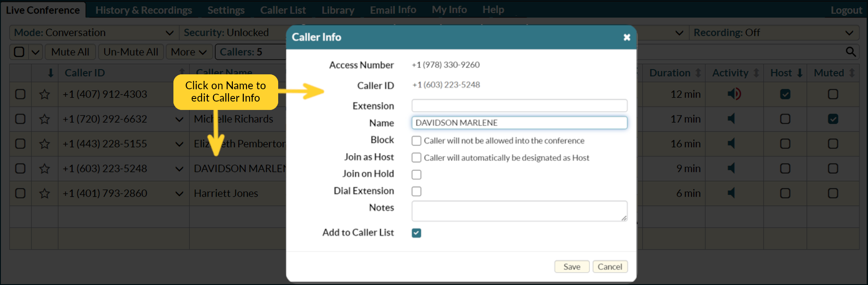868x285 pixels.
Task: Sort by the Caller ID column header
Action: click(85, 73)
